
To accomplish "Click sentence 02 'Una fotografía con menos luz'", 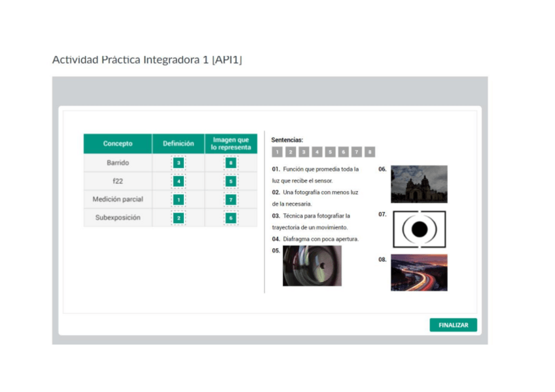I will (x=315, y=198).
